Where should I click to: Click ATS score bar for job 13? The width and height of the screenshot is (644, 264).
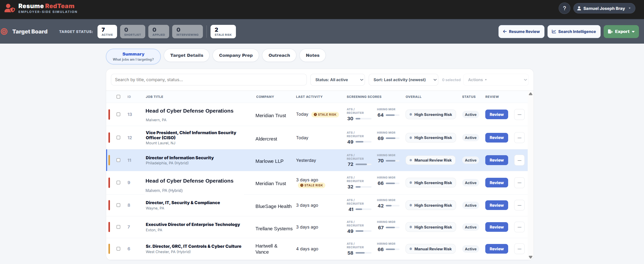coord(363,119)
